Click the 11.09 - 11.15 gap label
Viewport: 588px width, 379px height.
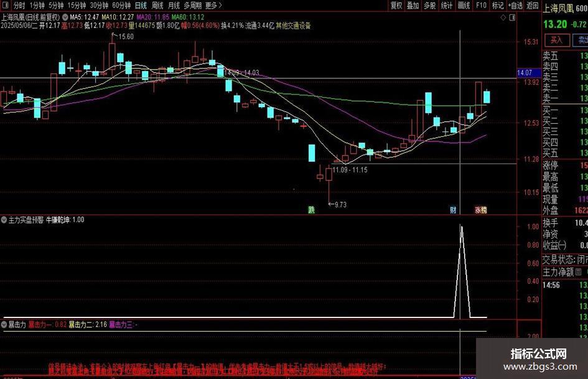(x=350, y=170)
